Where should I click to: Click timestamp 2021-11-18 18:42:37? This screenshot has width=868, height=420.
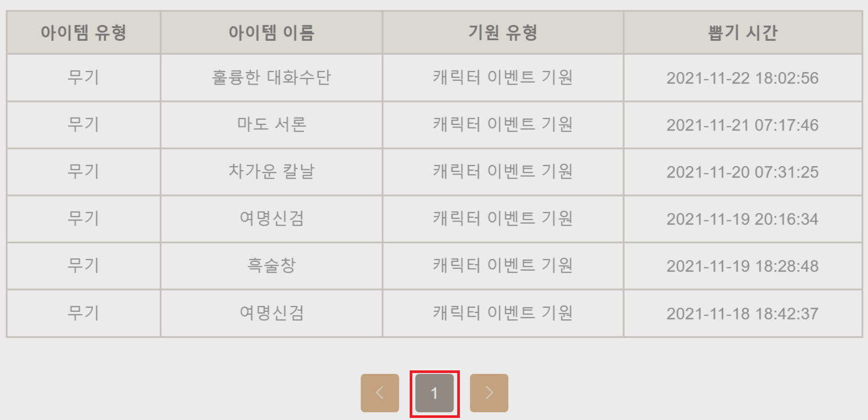click(x=743, y=312)
